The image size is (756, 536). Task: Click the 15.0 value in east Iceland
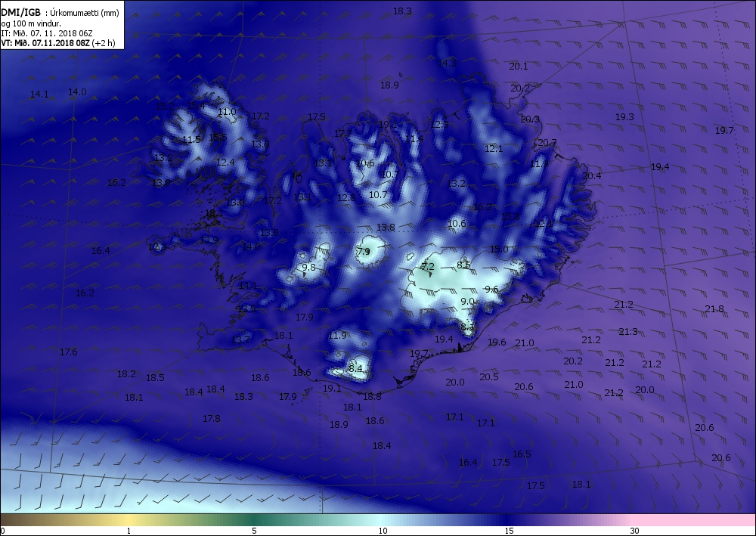499,249
